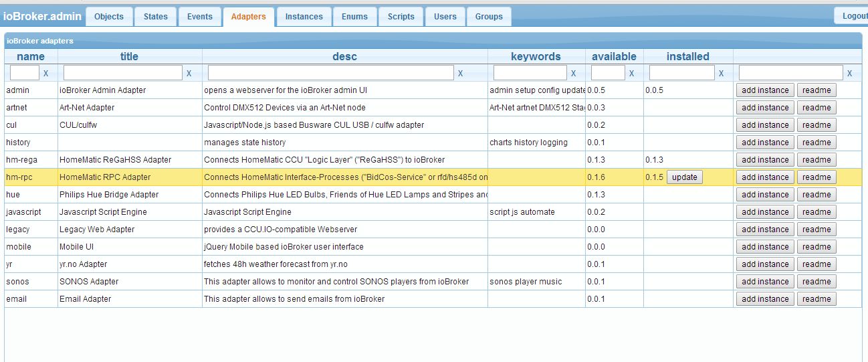Viewport: 868px width, 362px height.
Task: Open readme for hue adapter
Action: [x=817, y=195]
